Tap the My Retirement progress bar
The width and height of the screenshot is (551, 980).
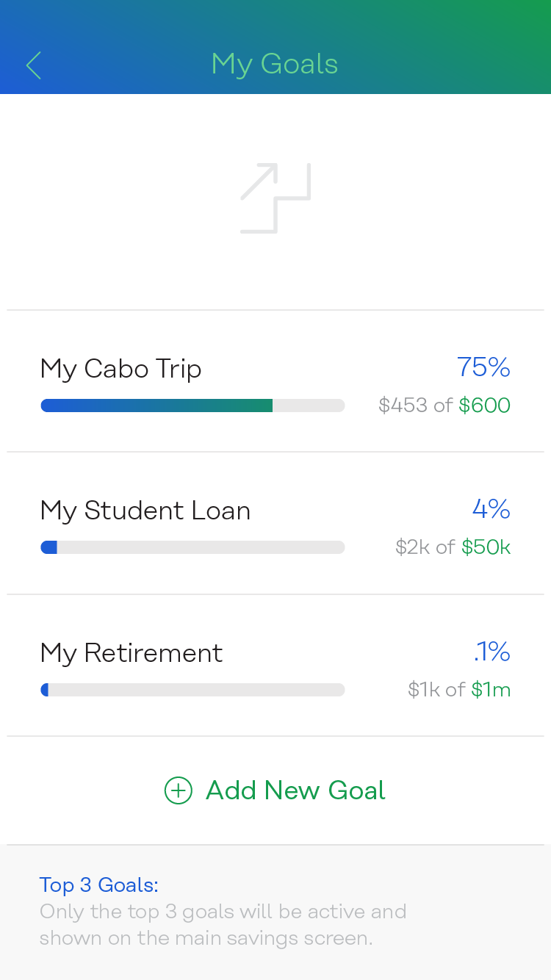tap(192, 690)
